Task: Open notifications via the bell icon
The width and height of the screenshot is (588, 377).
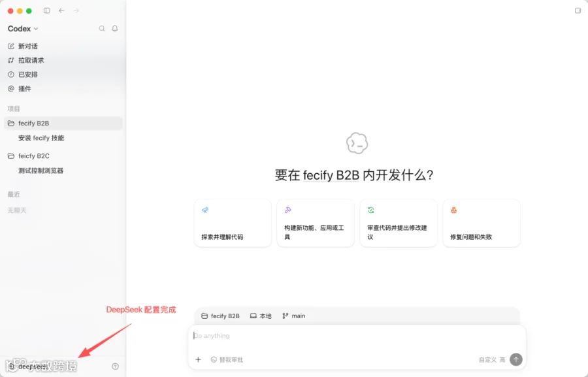Action: click(x=115, y=29)
